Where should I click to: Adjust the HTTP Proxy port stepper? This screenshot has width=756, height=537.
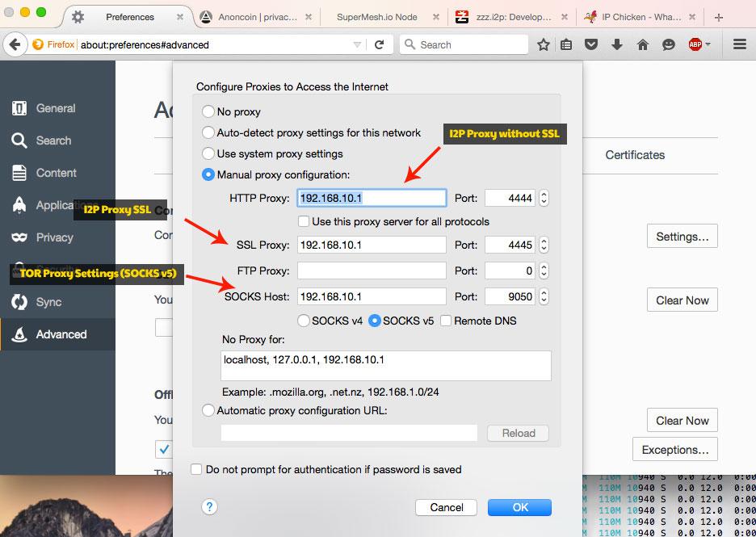click(x=544, y=198)
